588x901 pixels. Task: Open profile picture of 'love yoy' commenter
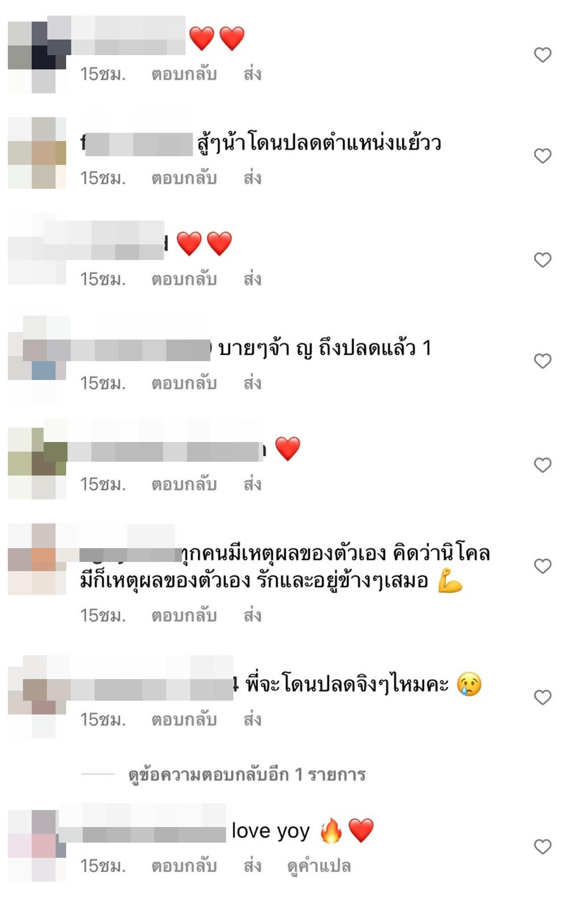pos(37,846)
